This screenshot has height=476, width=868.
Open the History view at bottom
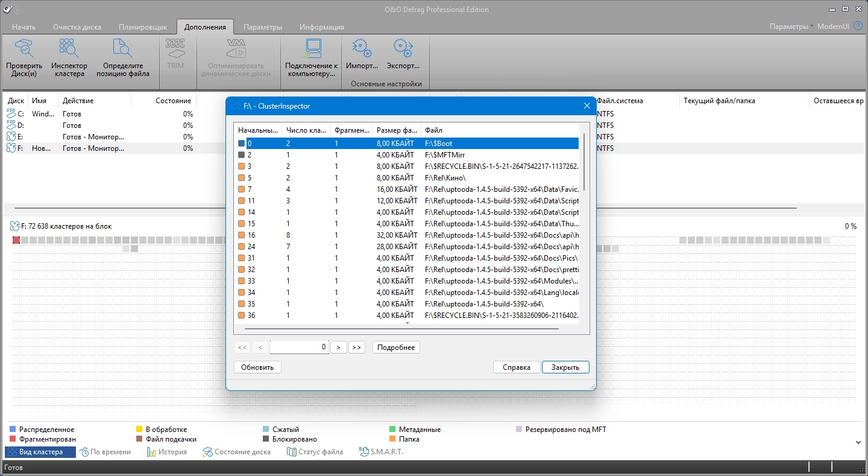[x=167, y=452]
